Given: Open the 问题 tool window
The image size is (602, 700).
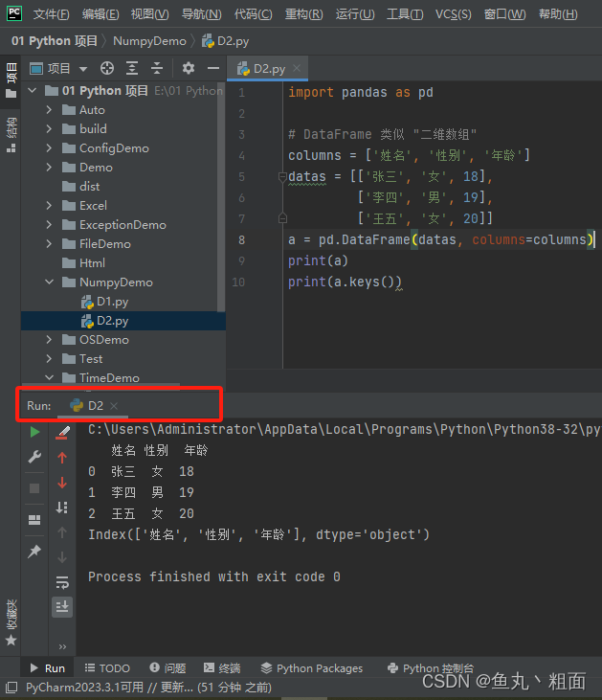Looking at the screenshot, I should point(167,667).
